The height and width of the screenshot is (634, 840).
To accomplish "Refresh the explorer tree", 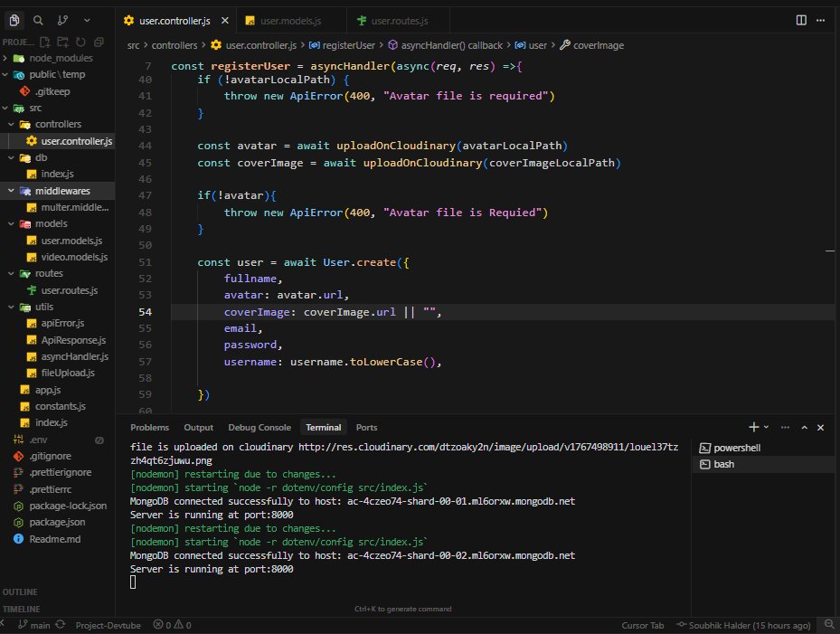I will pos(80,42).
